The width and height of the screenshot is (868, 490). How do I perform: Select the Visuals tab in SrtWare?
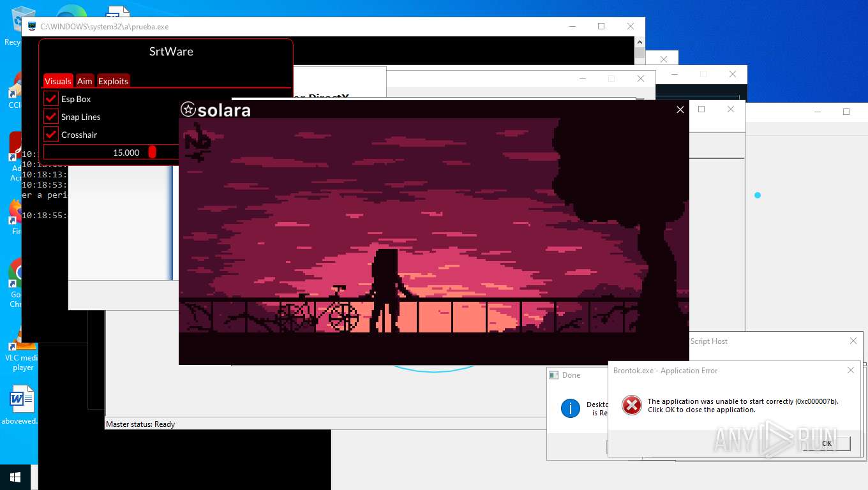point(58,81)
